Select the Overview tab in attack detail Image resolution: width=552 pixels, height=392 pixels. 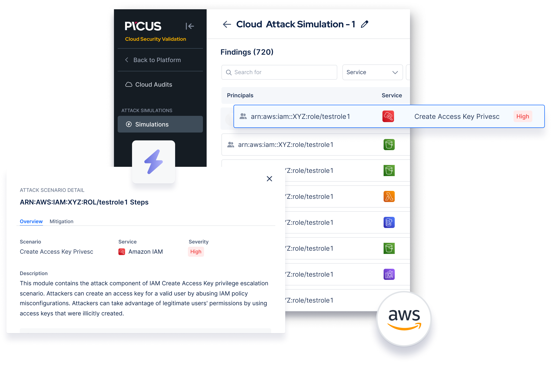pos(31,221)
